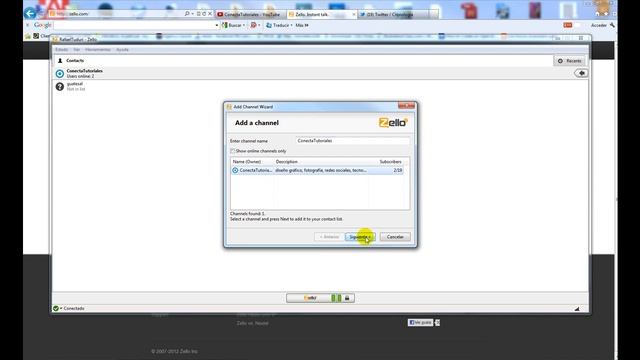Image resolution: width=640 pixels, height=360 pixels.
Task: Open the Google toolbar search box dropdown
Action: tap(217, 25)
